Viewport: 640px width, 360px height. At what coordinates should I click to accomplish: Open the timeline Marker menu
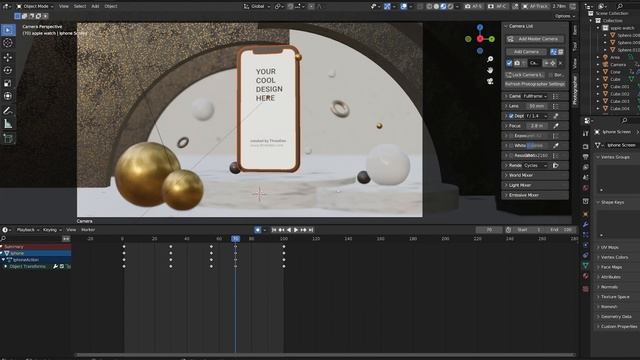tap(88, 230)
